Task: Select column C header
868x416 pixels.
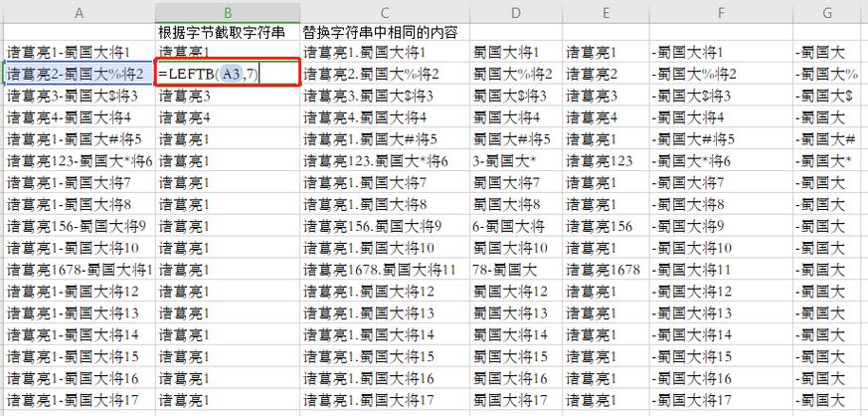Action: (386, 12)
